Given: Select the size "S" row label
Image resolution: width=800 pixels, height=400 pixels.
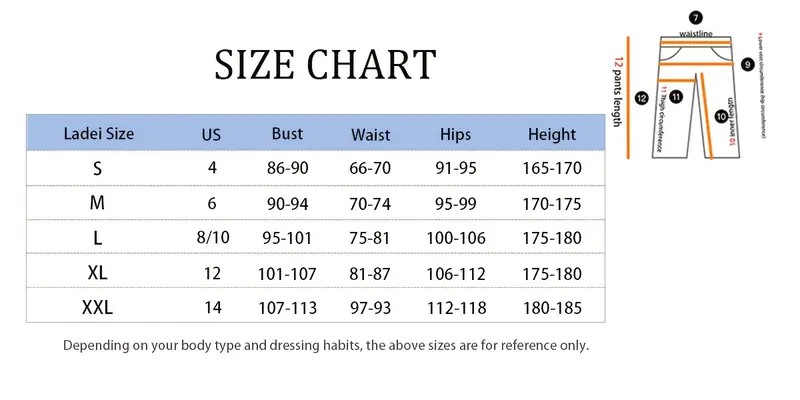Looking at the screenshot, I should tap(97, 168).
